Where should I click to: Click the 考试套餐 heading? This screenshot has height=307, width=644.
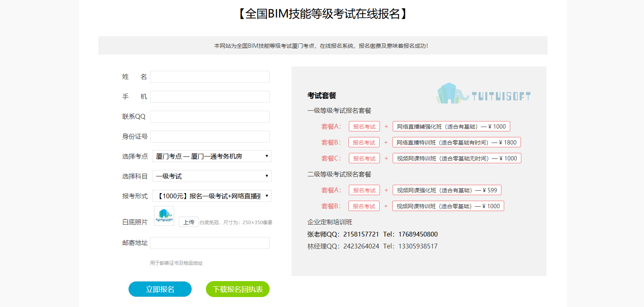(322, 96)
